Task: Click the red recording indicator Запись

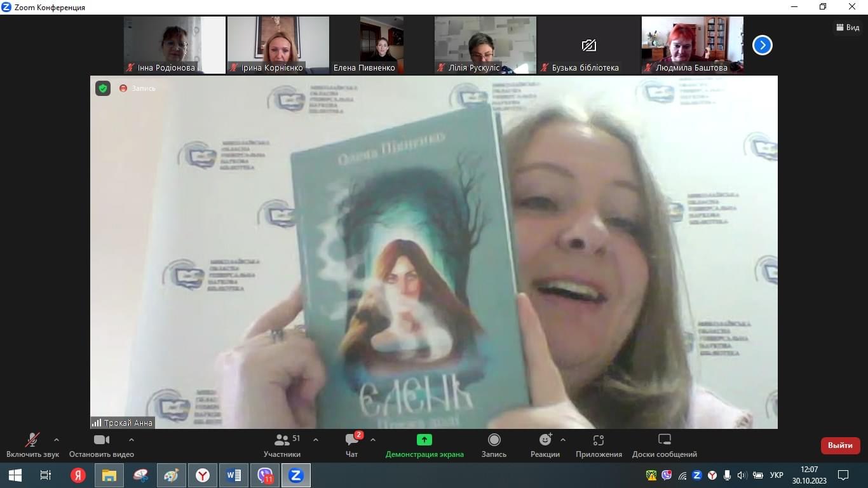Action: click(137, 88)
